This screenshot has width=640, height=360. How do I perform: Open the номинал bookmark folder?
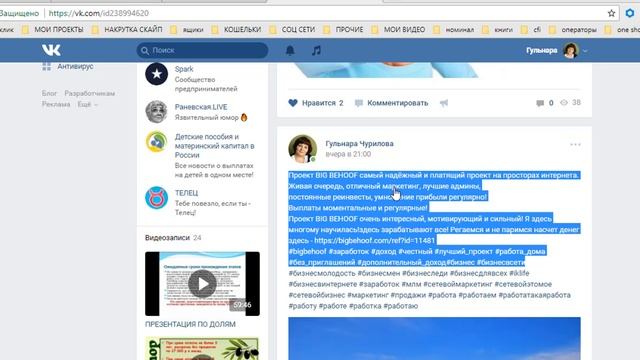click(454, 29)
